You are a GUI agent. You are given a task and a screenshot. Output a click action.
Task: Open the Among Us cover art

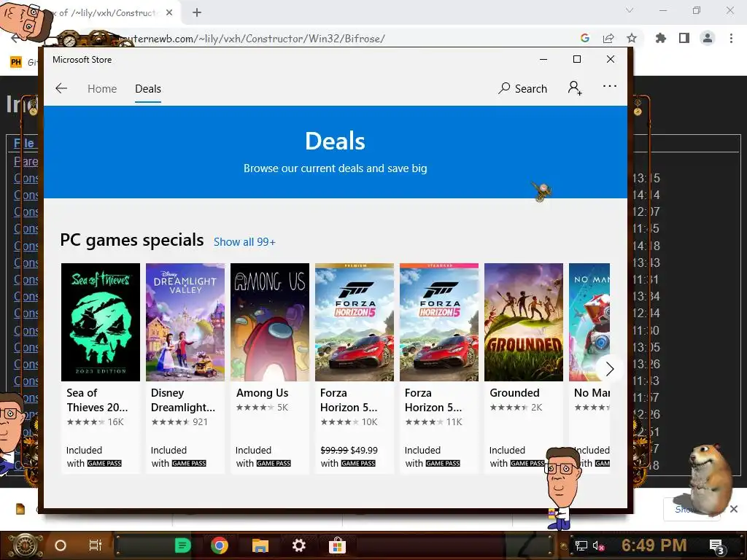(x=270, y=322)
